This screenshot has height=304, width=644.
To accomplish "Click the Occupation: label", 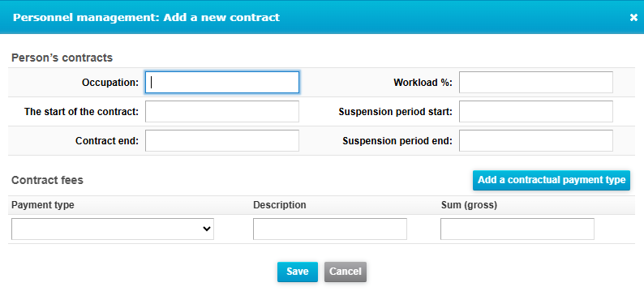I will (110, 83).
